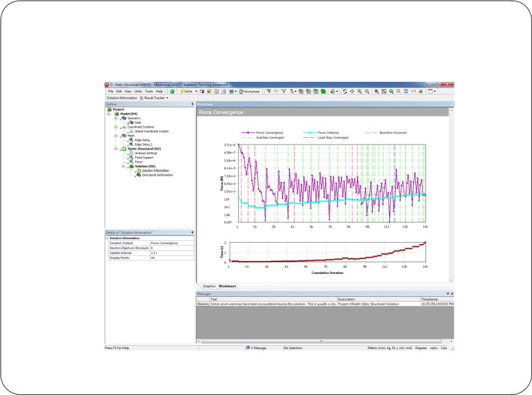Click the green magnifier toolbar icon
Viewport: 532px width, 395px height.
(x=391, y=91)
